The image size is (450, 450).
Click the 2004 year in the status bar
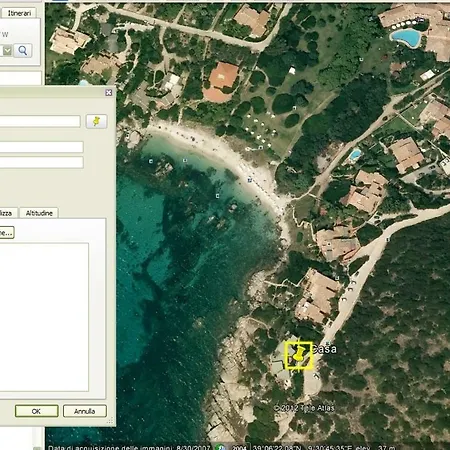click(239, 447)
